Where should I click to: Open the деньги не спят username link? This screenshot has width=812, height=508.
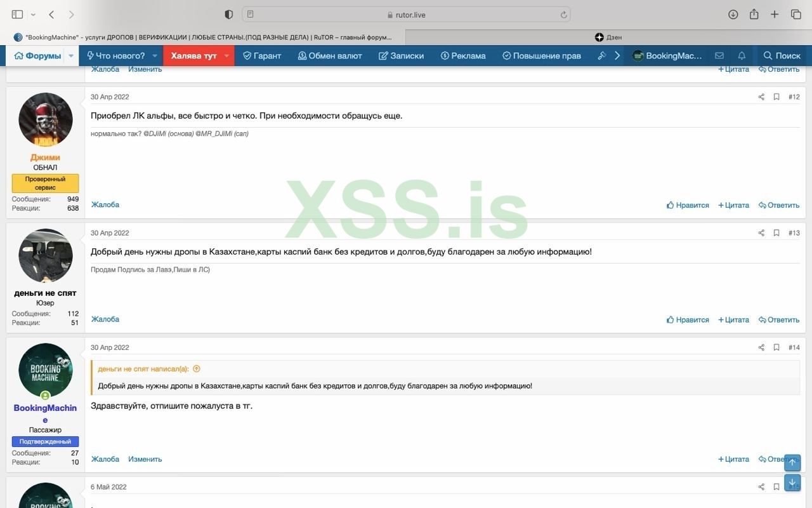[45, 293]
